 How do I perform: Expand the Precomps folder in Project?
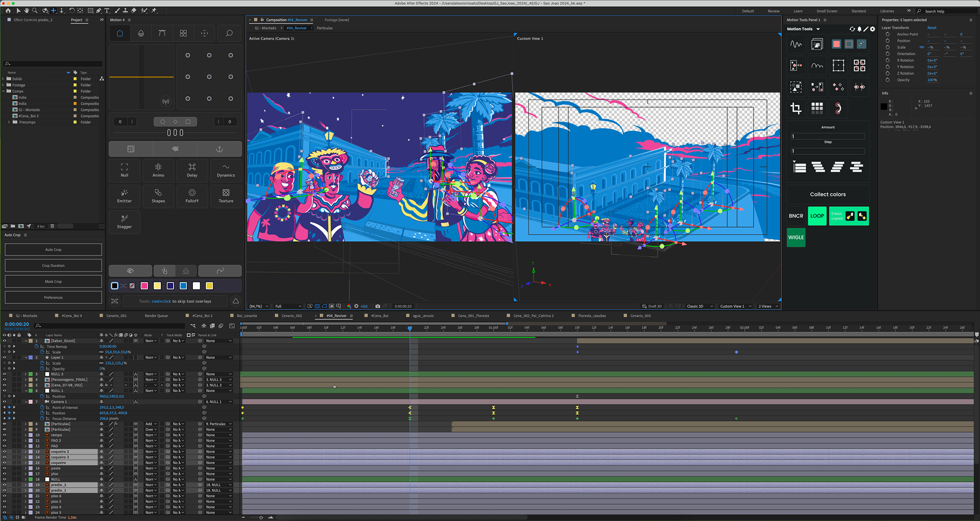point(9,122)
